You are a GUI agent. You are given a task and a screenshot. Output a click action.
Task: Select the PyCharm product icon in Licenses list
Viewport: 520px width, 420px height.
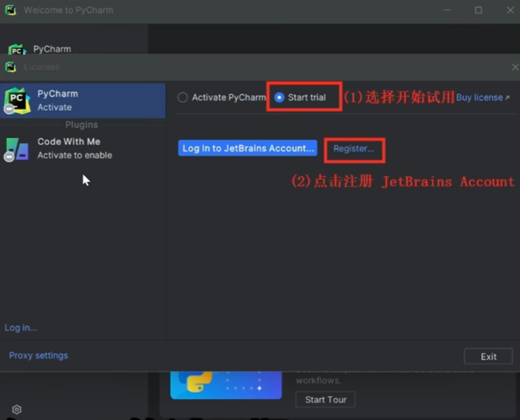[17, 101]
